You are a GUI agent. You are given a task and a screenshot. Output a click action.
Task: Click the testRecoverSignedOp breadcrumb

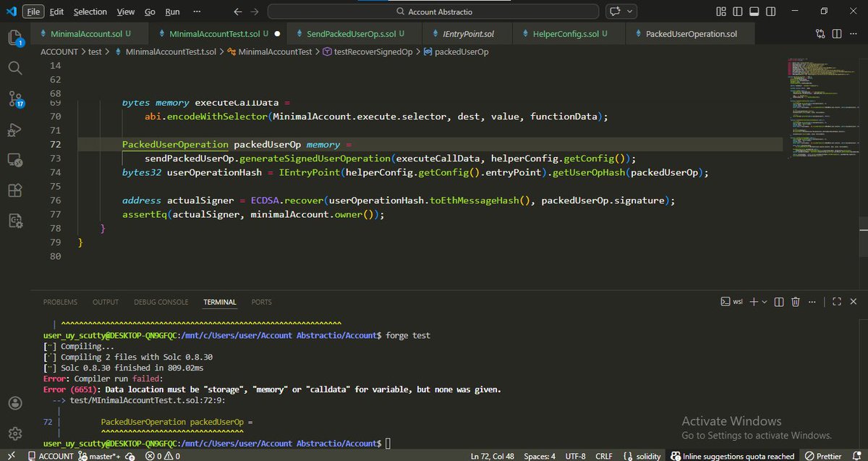(367, 52)
